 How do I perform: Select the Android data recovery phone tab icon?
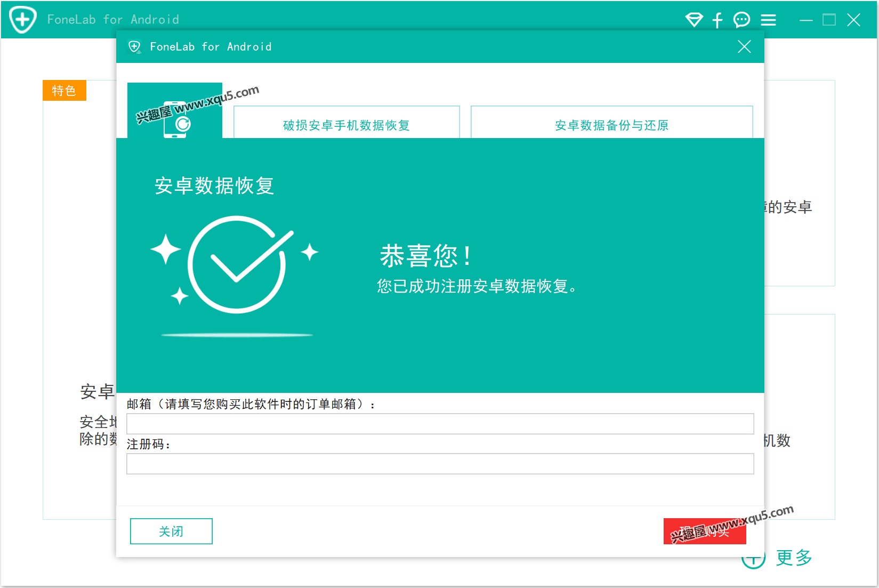[175, 110]
